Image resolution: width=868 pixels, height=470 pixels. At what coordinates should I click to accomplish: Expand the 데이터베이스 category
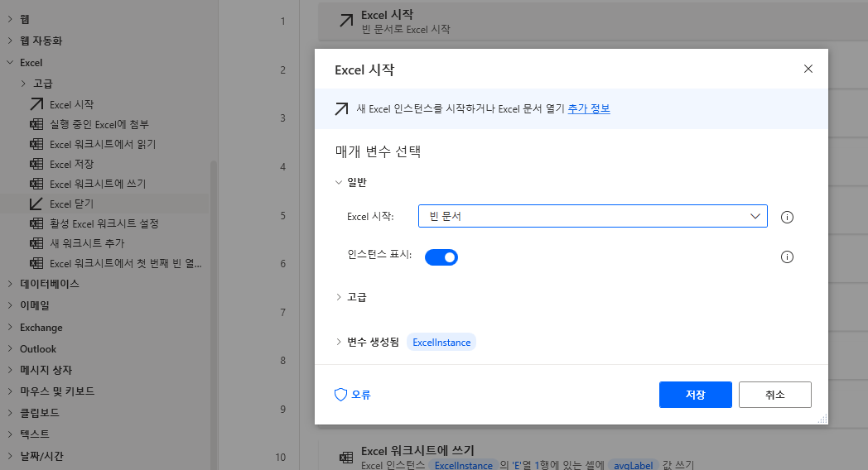pos(10,284)
